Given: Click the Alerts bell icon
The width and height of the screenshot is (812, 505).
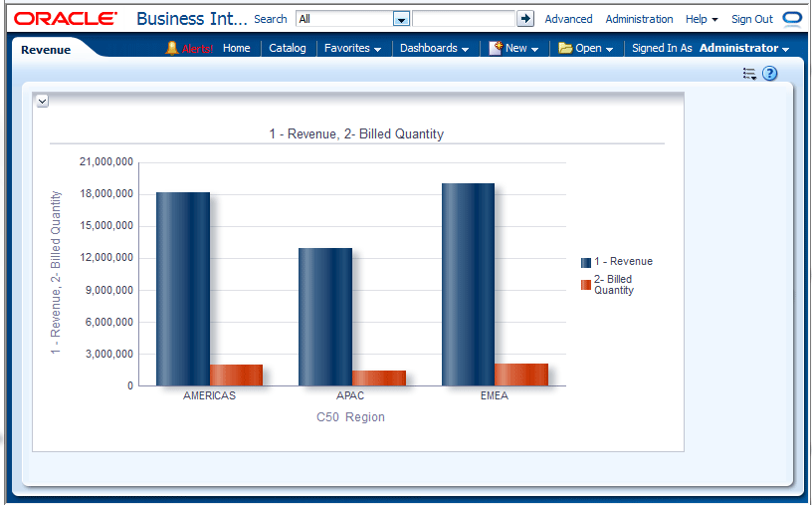Looking at the screenshot, I should pos(172,48).
